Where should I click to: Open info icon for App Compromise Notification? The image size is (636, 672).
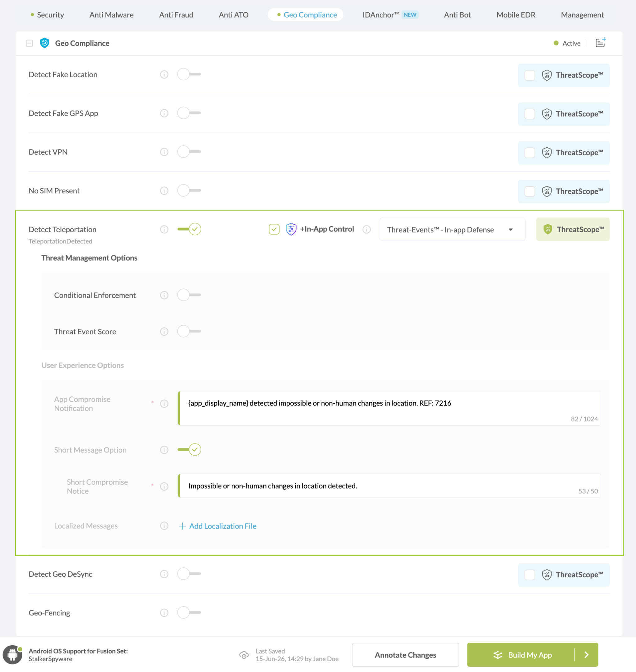point(164,404)
